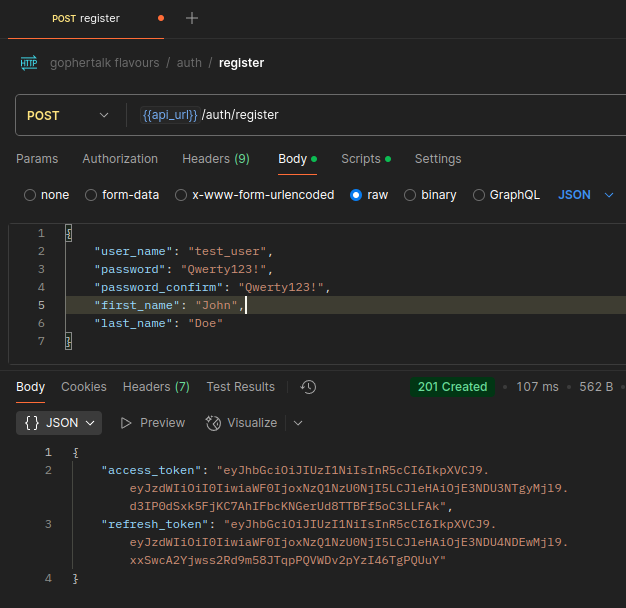Screen dimensions: 626x608
Task: Click the register breadcrumb name
Action: click(242, 63)
